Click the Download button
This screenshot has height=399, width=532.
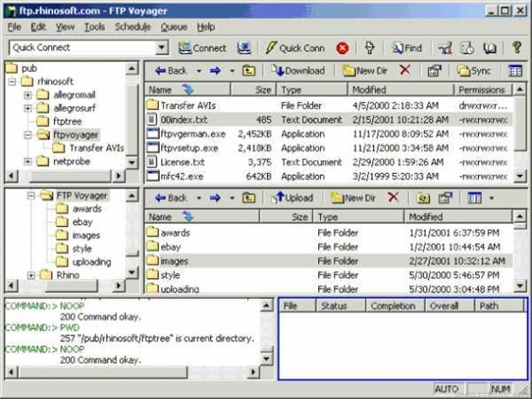(x=298, y=71)
